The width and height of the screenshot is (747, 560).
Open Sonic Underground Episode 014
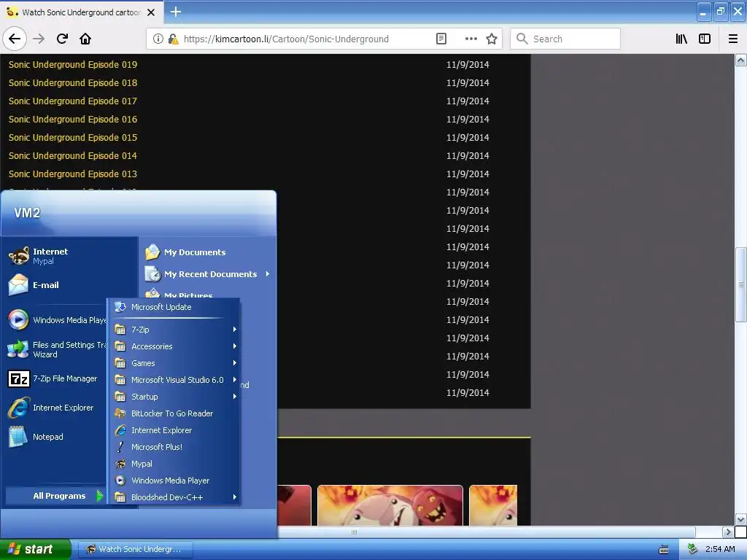pos(73,155)
